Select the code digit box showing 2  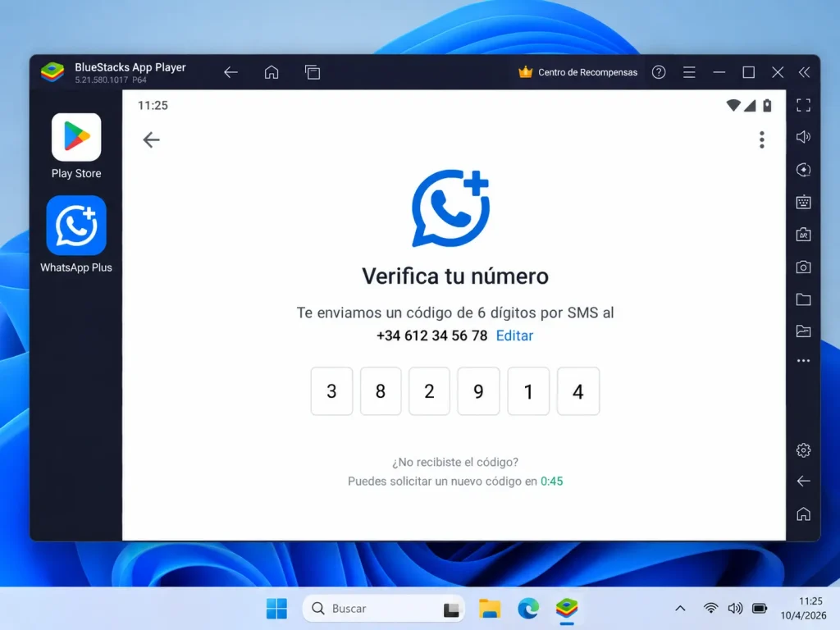pyautogui.click(x=429, y=391)
